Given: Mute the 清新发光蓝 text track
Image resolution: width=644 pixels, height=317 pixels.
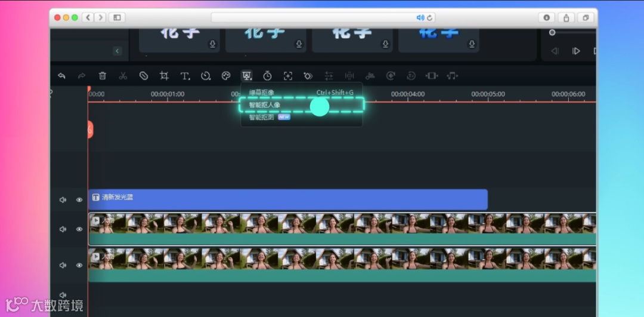Looking at the screenshot, I should 63,200.
